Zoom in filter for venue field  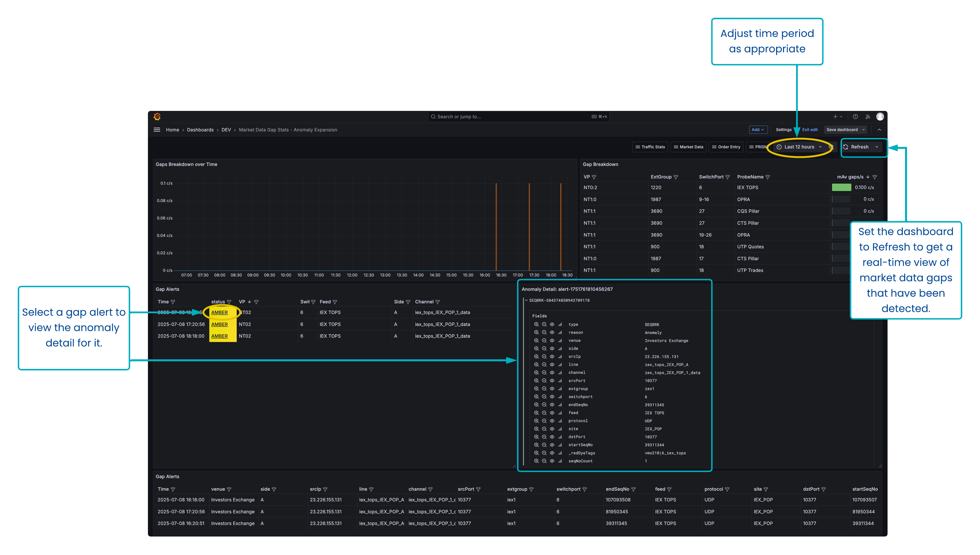pos(536,340)
